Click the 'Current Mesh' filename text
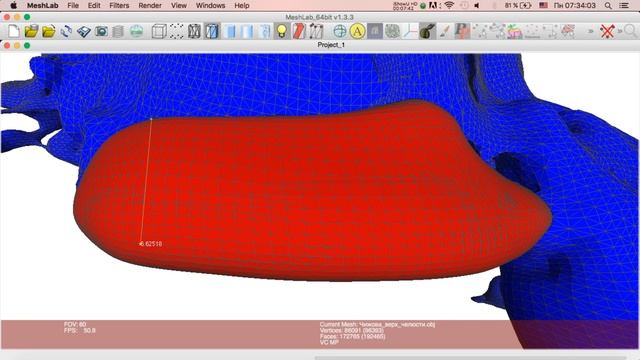Image resolution: width=640 pixels, height=360 pixels. 377,324
